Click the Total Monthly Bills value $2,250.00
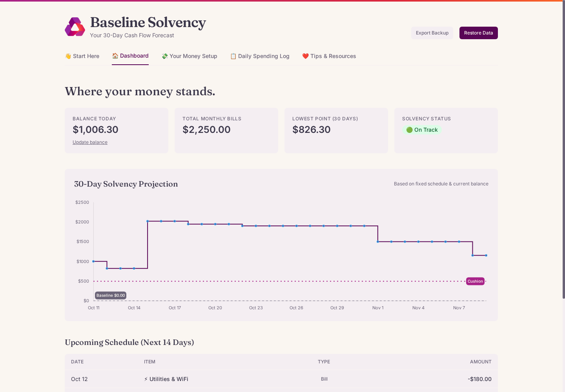Screen dimensions: 565x392 point(206,130)
